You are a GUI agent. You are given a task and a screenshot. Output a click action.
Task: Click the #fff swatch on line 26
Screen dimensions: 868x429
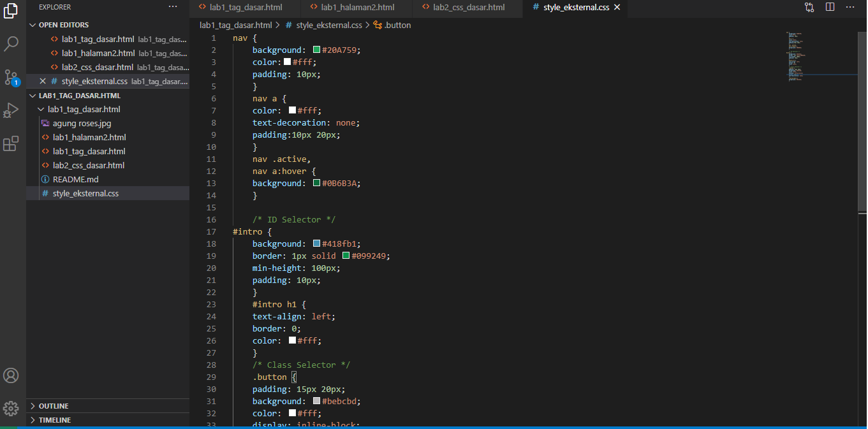tap(292, 340)
